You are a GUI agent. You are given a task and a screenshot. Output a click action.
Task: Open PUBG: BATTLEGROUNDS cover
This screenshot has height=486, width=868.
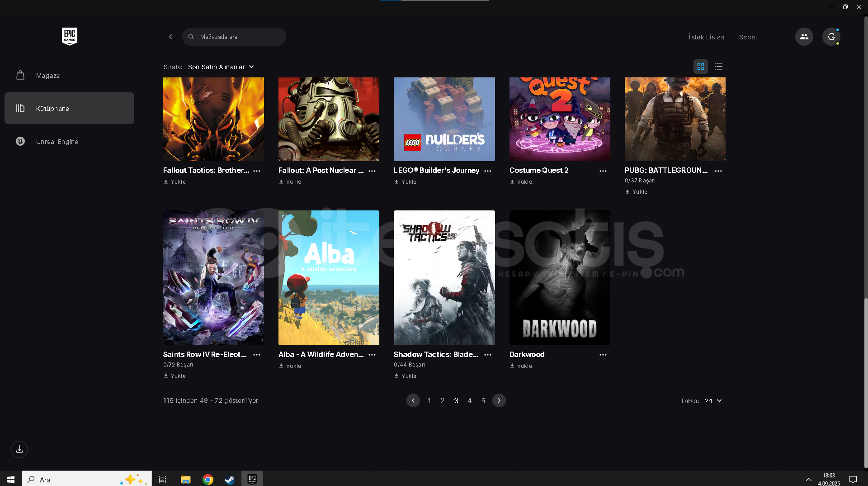pos(675,119)
